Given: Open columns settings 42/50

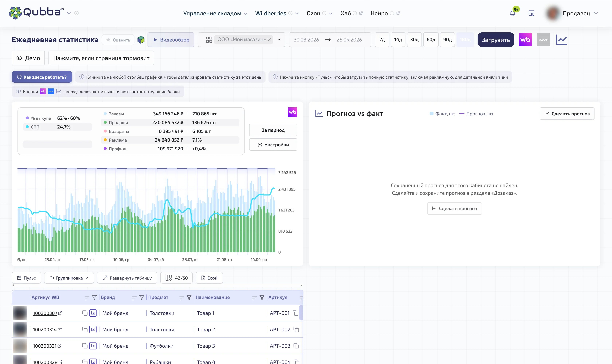Looking at the screenshot, I should [176, 278].
